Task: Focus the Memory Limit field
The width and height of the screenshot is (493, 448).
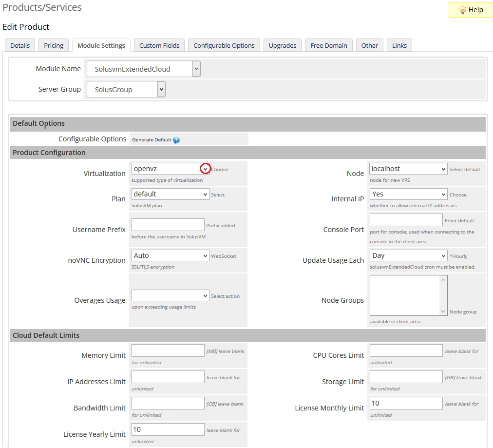Action: pyautogui.click(x=168, y=351)
